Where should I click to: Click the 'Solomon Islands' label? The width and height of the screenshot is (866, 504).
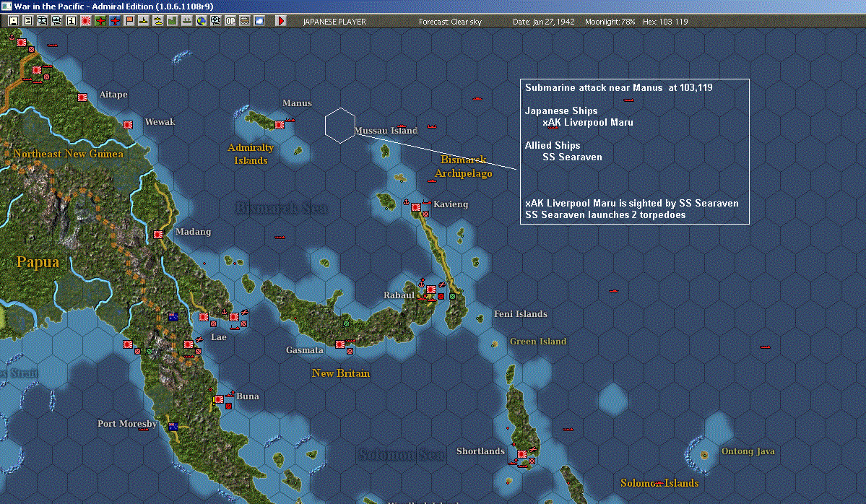tap(659, 483)
